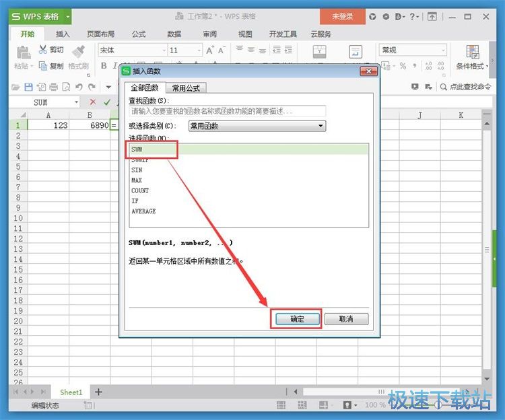The height and width of the screenshot is (420, 505).
Task: Click the Conditional Formatting icon
Action: (472, 52)
